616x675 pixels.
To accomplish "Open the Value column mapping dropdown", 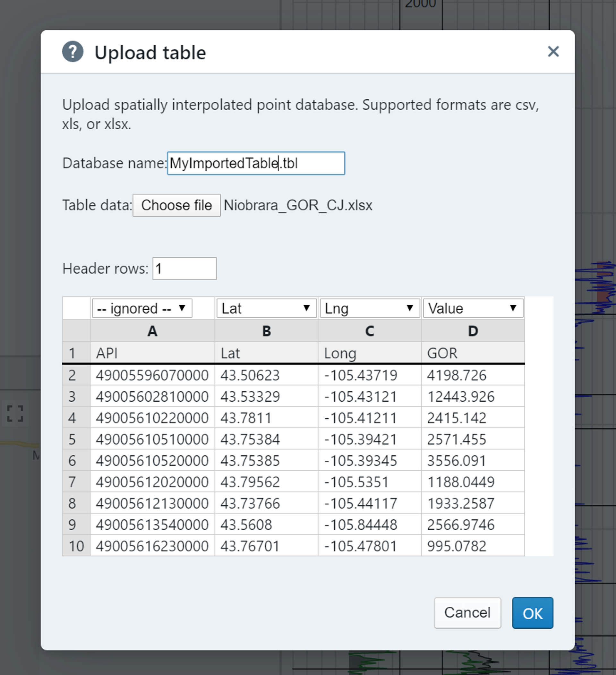I will [473, 308].
